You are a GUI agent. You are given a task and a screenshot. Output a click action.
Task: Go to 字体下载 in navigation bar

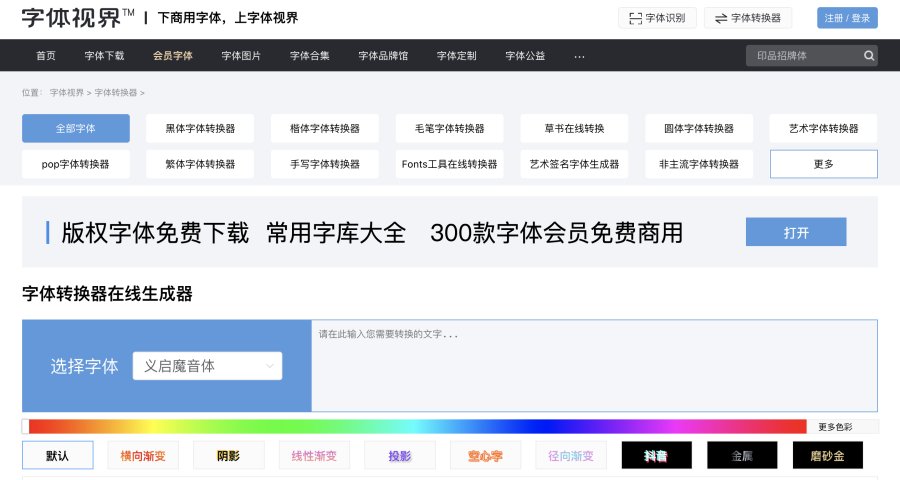pos(104,56)
